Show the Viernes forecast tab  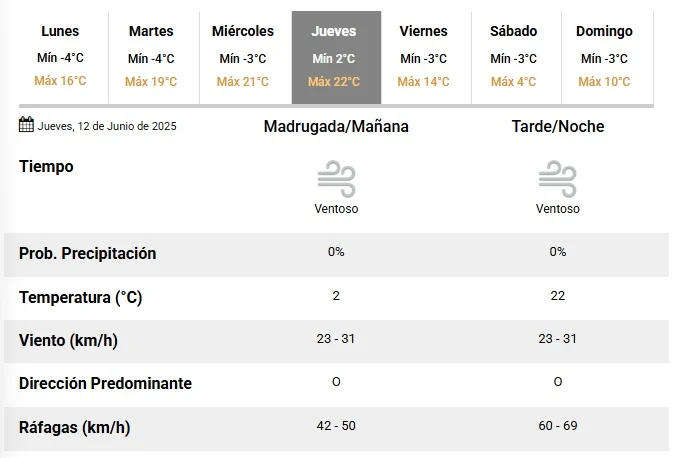pyautogui.click(x=426, y=57)
